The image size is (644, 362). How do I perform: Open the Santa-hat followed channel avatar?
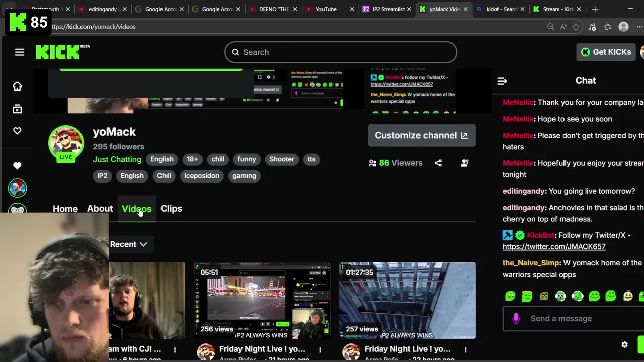point(17,188)
